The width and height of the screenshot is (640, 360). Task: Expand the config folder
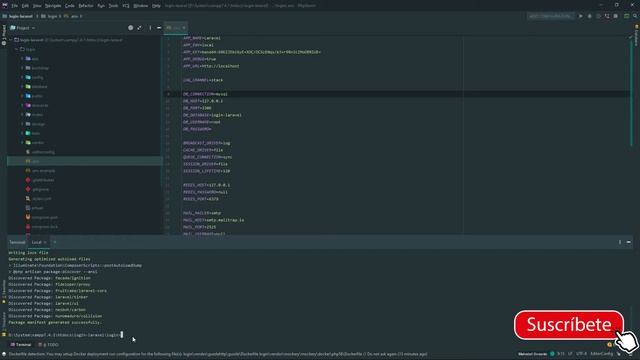22,78
